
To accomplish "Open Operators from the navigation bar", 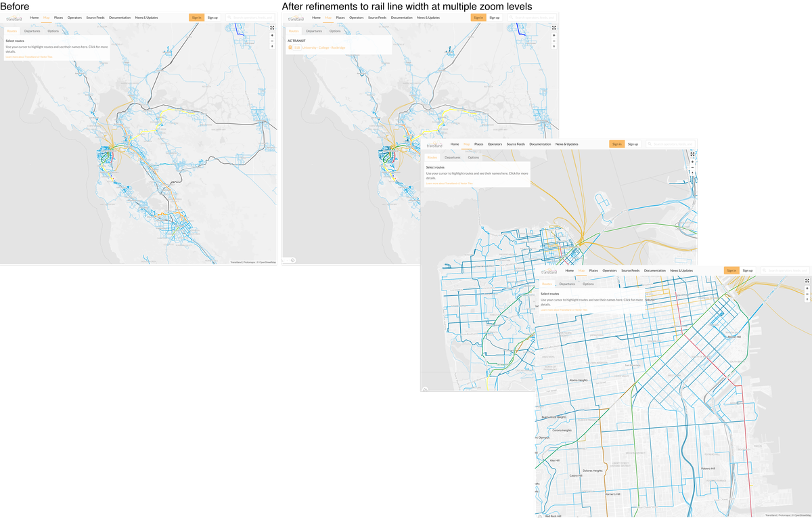I will (610, 270).
